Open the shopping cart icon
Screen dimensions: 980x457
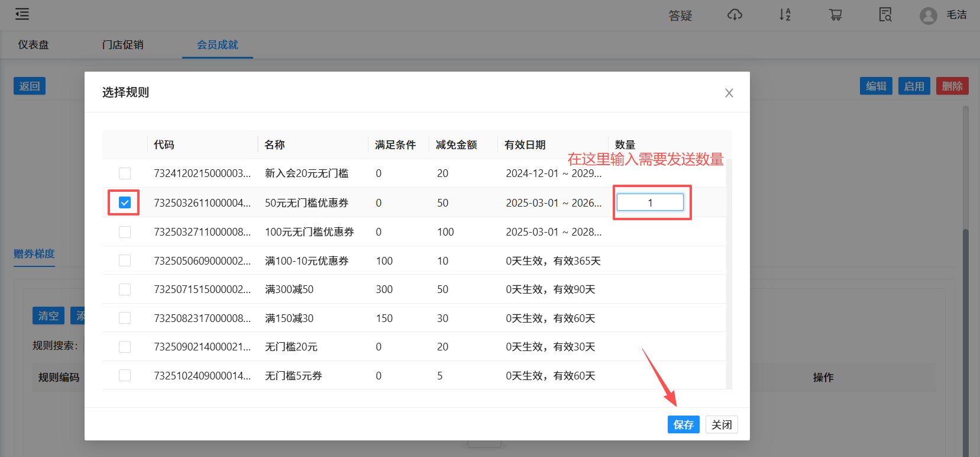click(x=835, y=15)
